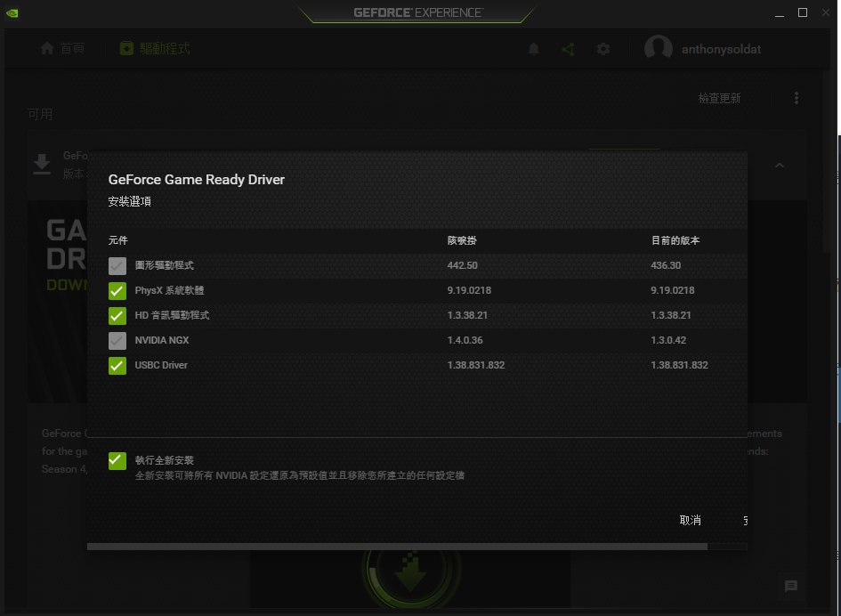Disable the 執行全新安裝 clean install checkbox

117,460
